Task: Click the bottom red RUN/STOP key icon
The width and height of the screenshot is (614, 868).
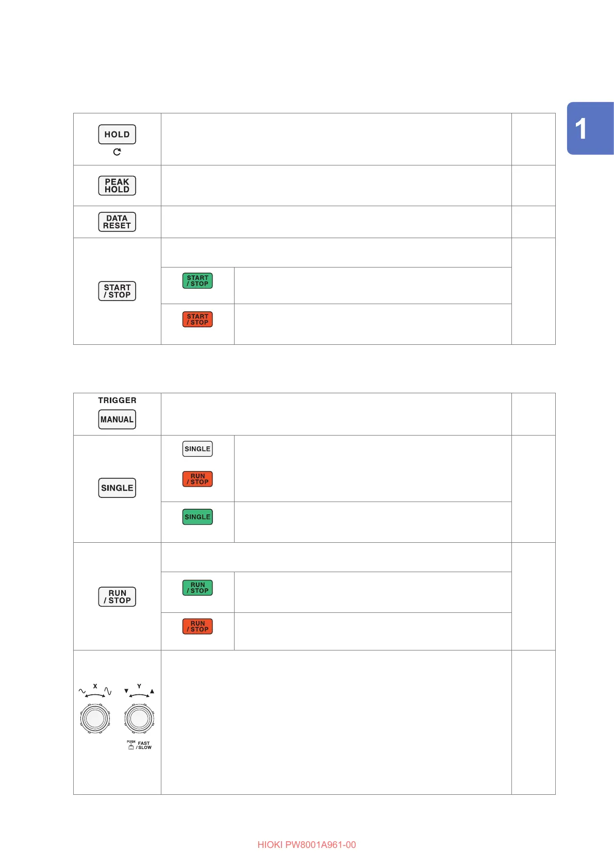Action: coord(197,627)
